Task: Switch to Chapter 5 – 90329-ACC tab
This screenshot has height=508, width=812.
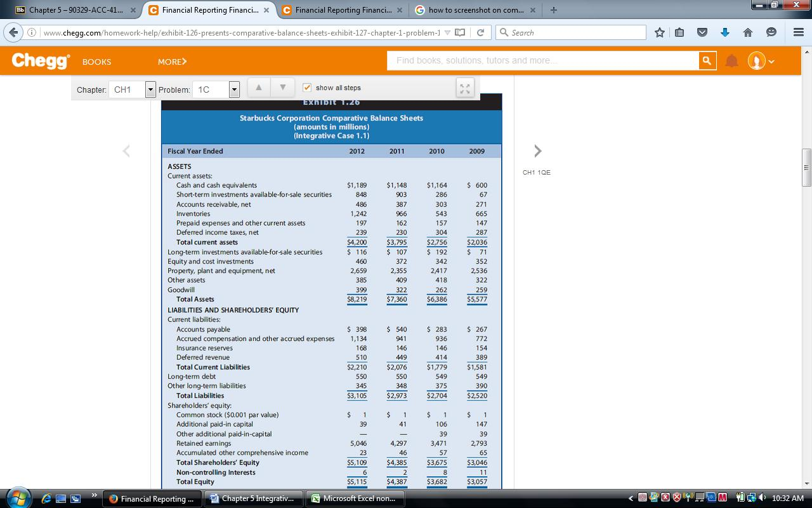Action: click(x=76, y=10)
